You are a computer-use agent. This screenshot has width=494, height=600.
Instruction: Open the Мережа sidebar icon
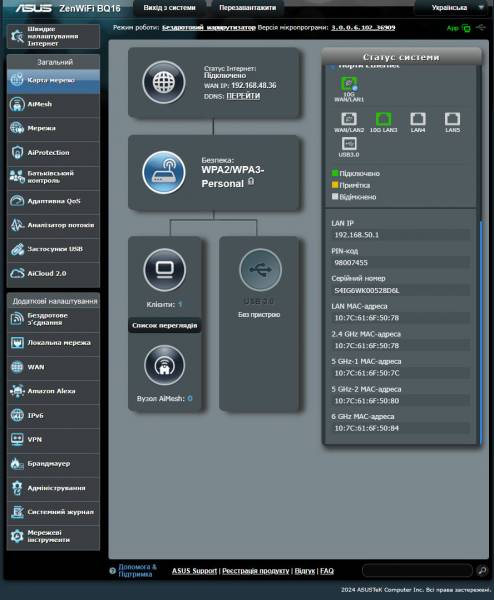[x=17, y=128]
